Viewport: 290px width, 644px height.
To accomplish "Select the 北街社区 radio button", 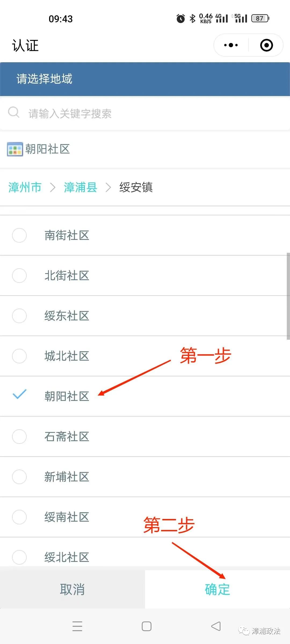I will pyautogui.click(x=19, y=275).
